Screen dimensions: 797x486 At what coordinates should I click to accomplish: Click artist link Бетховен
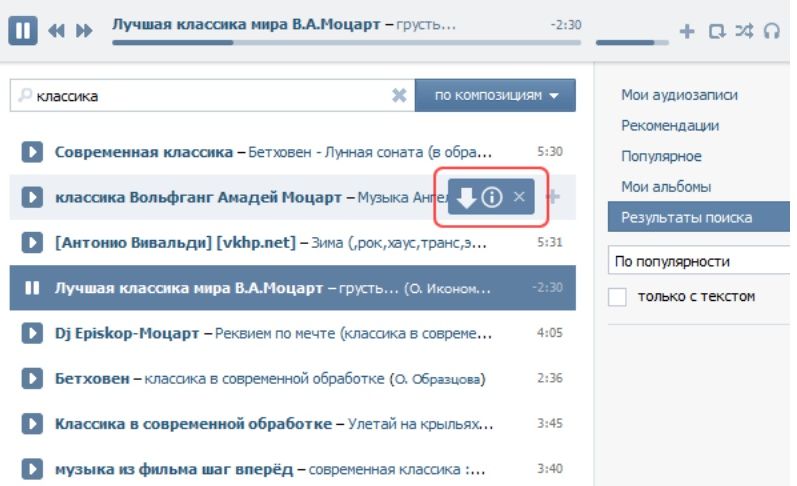(x=92, y=379)
